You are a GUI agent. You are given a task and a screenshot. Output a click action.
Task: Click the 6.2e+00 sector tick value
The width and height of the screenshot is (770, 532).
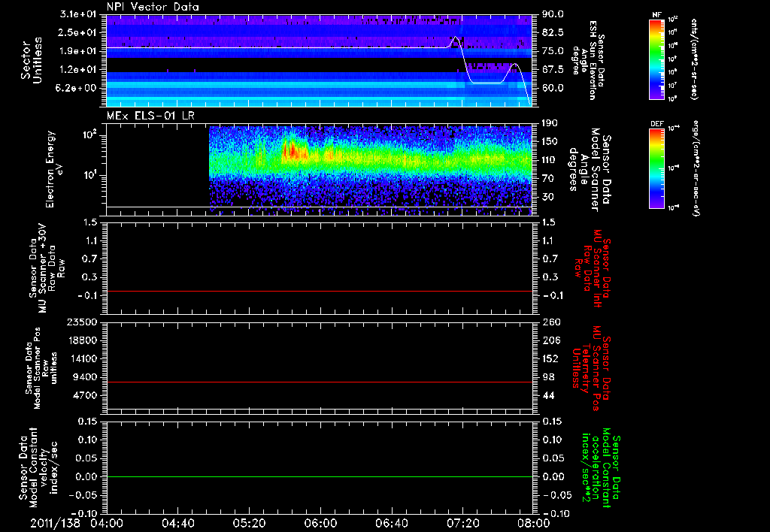[x=77, y=88]
